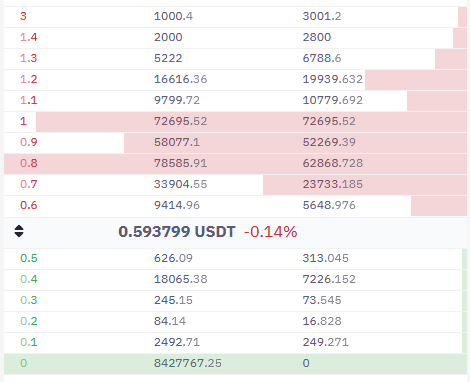Select the buy order at price 0.2
The width and height of the screenshot is (470, 382).
tap(235, 321)
